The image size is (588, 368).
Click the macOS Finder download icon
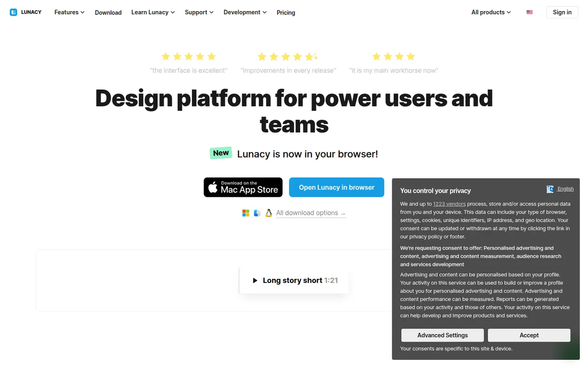click(x=257, y=213)
